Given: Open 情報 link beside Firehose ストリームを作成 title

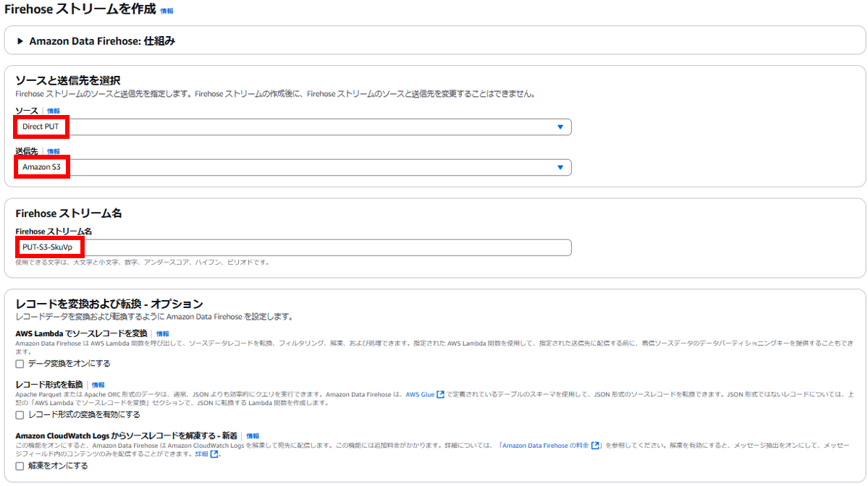Looking at the screenshot, I should point(167,12).
